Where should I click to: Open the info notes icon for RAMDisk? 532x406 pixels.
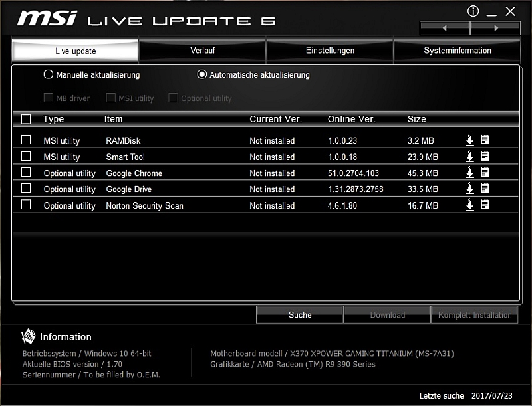(x=485, y=140)
